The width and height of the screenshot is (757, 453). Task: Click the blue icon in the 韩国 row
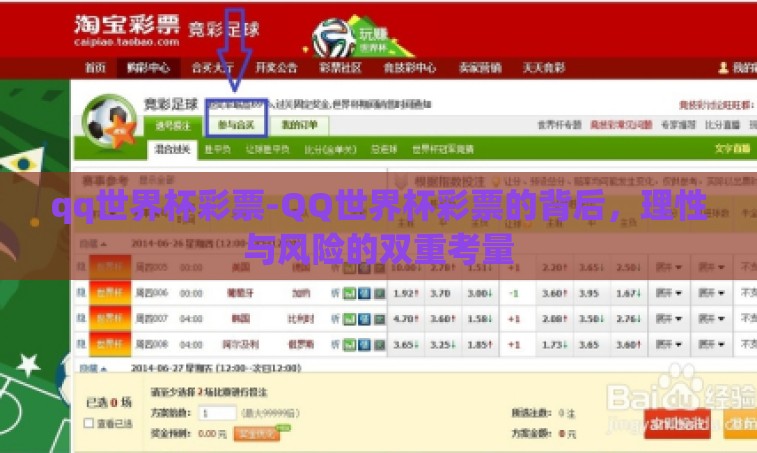pyautogui.click(x=364, y=319)
